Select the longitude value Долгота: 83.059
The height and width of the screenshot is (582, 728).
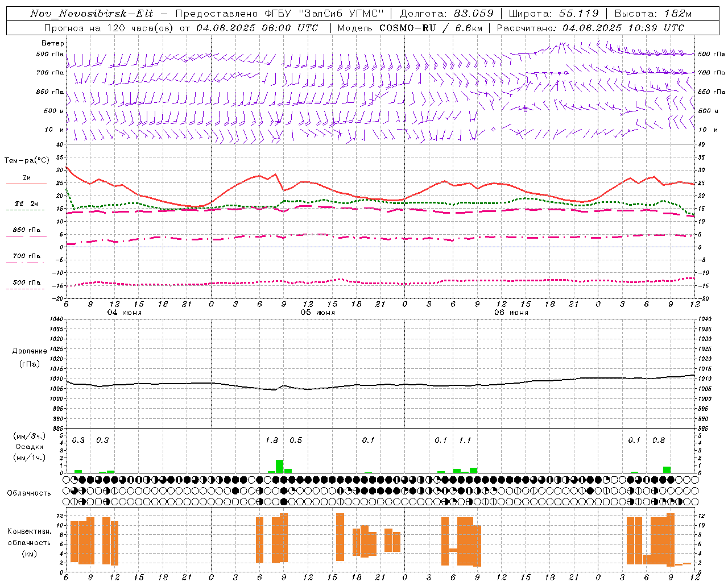(447, 14)
